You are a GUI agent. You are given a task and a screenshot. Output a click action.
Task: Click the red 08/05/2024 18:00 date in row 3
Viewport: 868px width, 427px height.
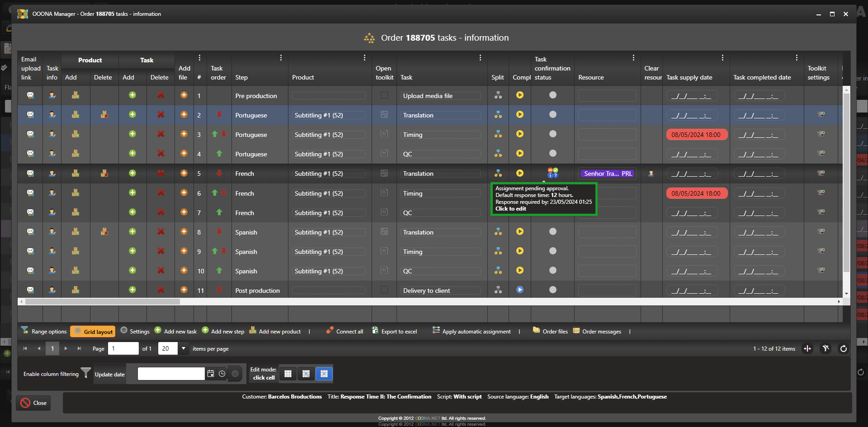coord(696,135)
